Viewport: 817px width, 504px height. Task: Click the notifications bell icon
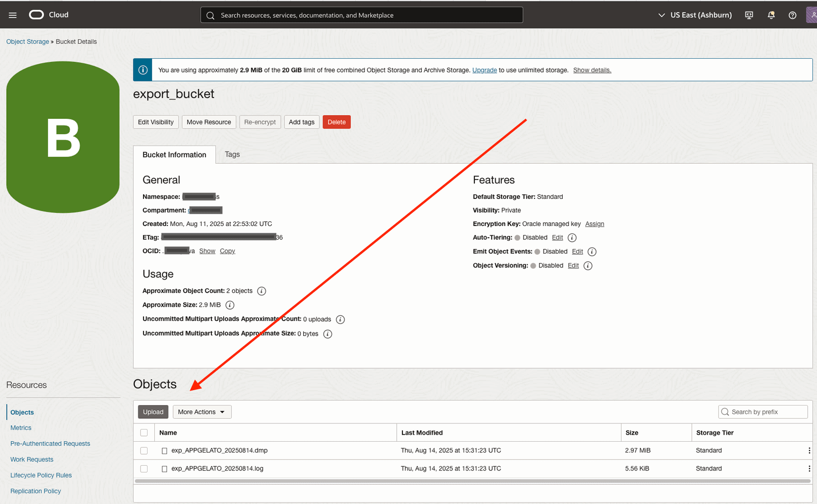tap(771, 15)
